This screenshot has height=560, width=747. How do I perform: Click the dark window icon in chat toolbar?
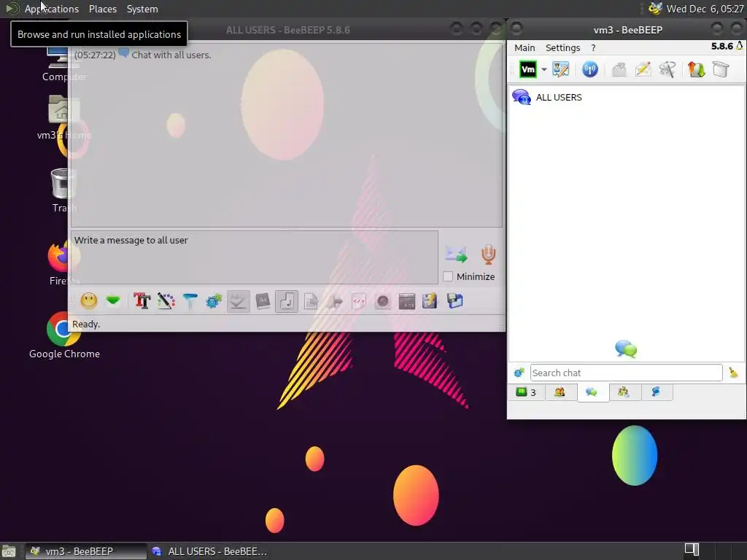click(407, 301)
